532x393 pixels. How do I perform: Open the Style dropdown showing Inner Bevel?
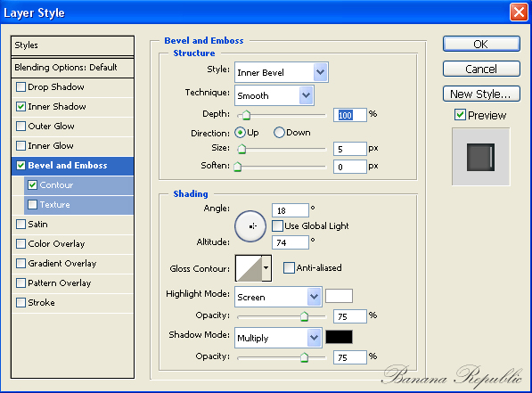coord(282,72)
